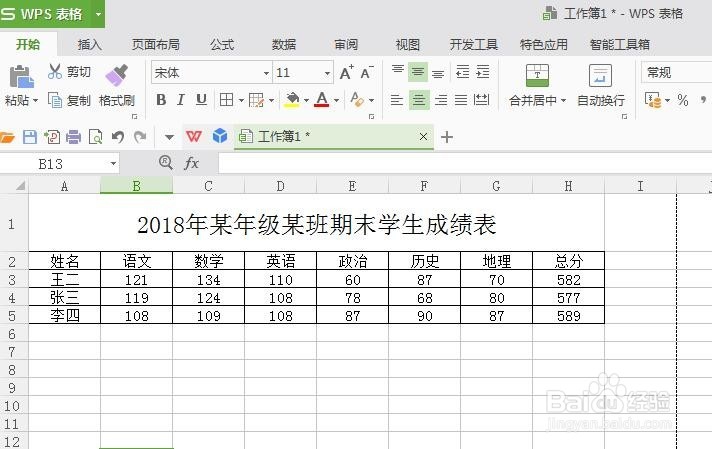Click the draw border table icon
This screenshot has width=712, height=449.
click(257, 100)
